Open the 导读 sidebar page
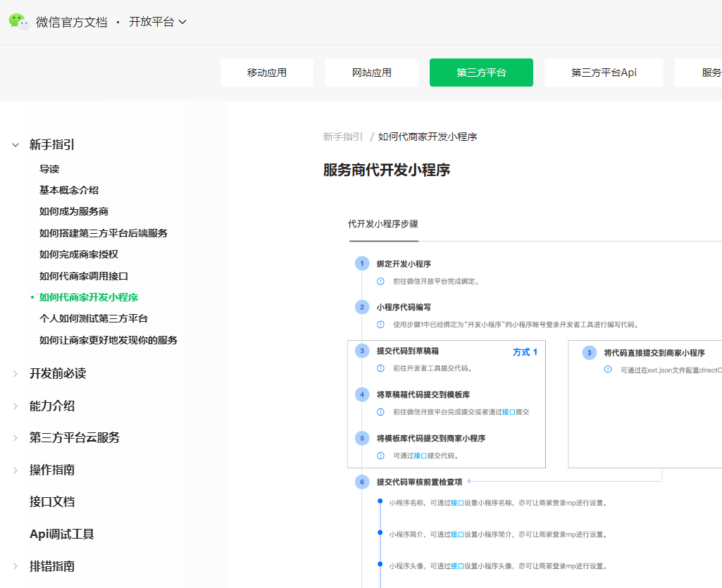Image resolution: width=722 pixels, height=588 pixels. coord(49,169)
